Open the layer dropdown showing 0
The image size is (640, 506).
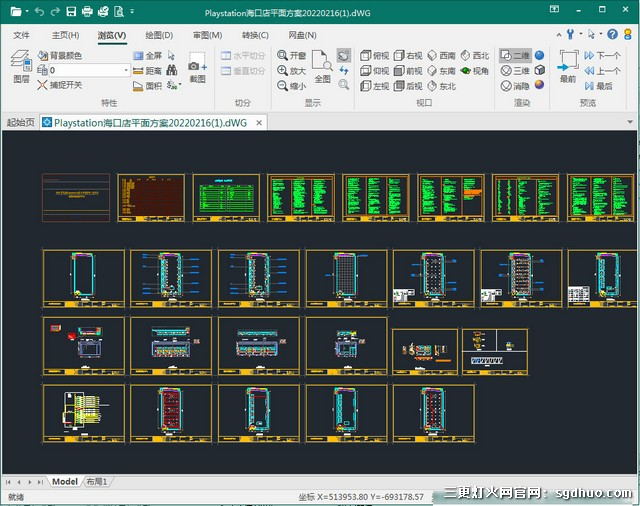click(x=89, y=70)
